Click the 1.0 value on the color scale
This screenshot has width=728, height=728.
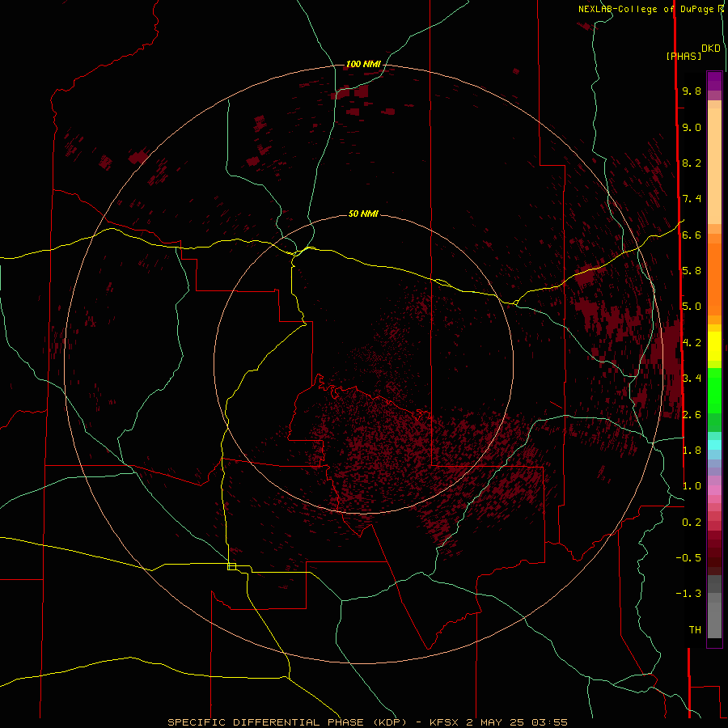tap(692, 486)
